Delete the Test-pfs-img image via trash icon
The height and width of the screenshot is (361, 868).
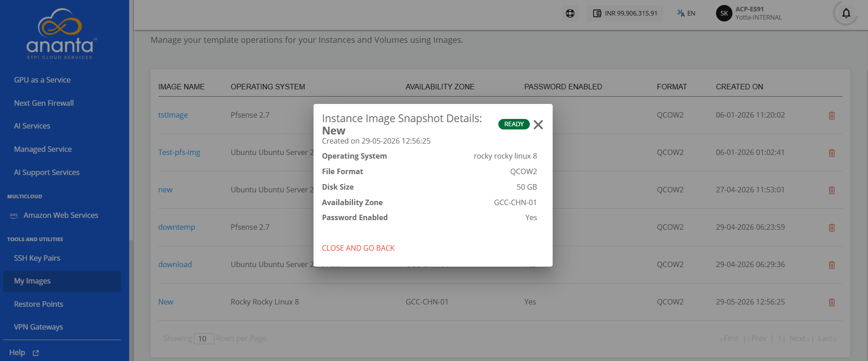click(831, 153)
